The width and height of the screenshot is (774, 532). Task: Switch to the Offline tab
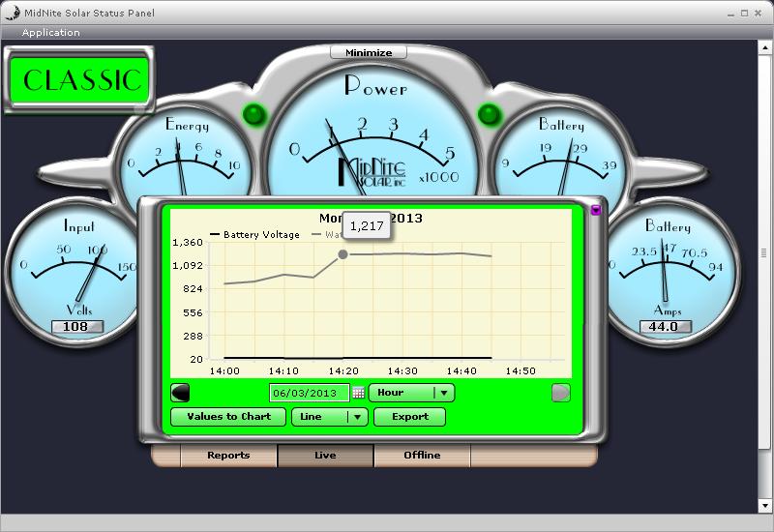click(422, 455)
